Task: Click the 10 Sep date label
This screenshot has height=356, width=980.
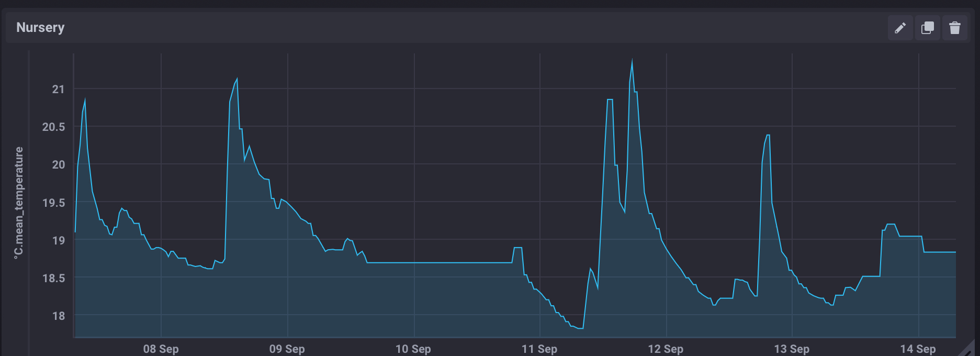Action: click(413, 349)
